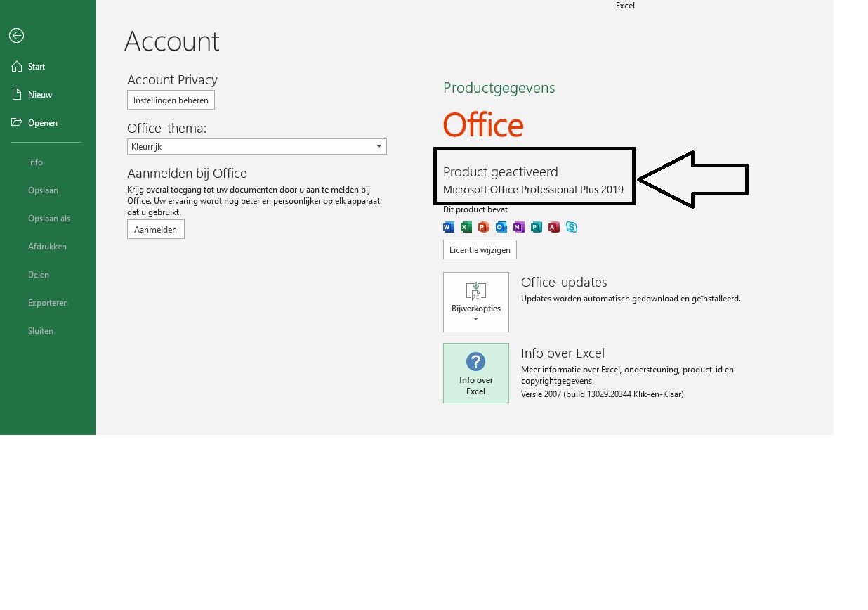Choose Openen from the backstage menu
This screenshot has width=868, height=610.
tap(43, 123)
